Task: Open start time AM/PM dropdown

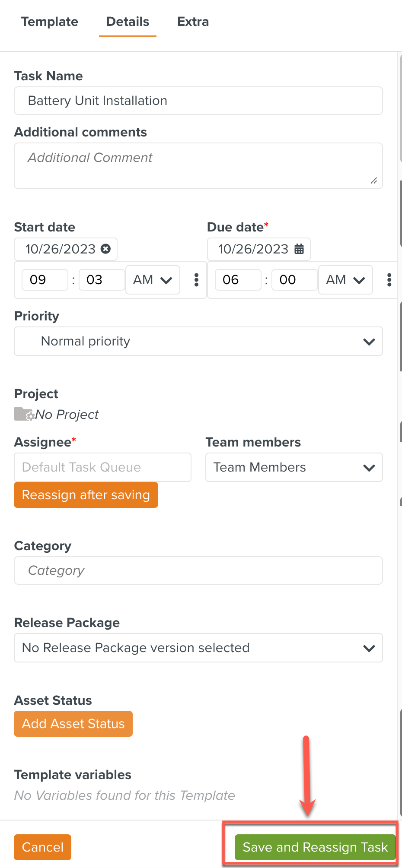Action: tap(153, 280)
